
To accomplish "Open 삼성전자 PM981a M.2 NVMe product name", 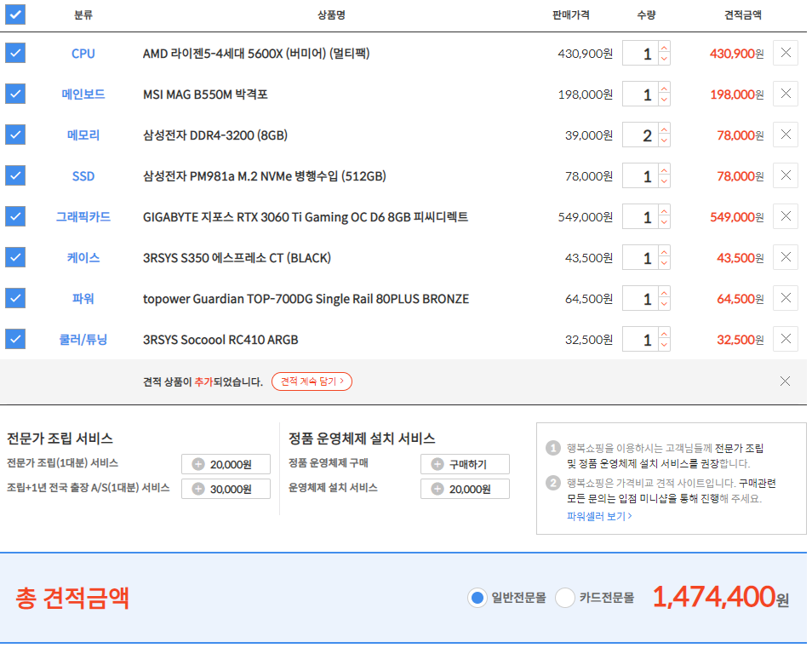I will 264,176.
